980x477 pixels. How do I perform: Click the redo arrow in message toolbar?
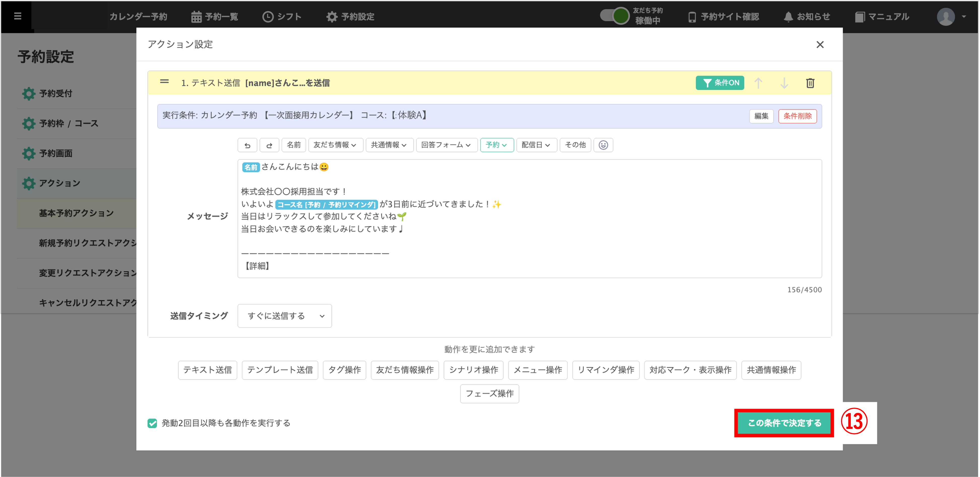click(x=269, y=145)
